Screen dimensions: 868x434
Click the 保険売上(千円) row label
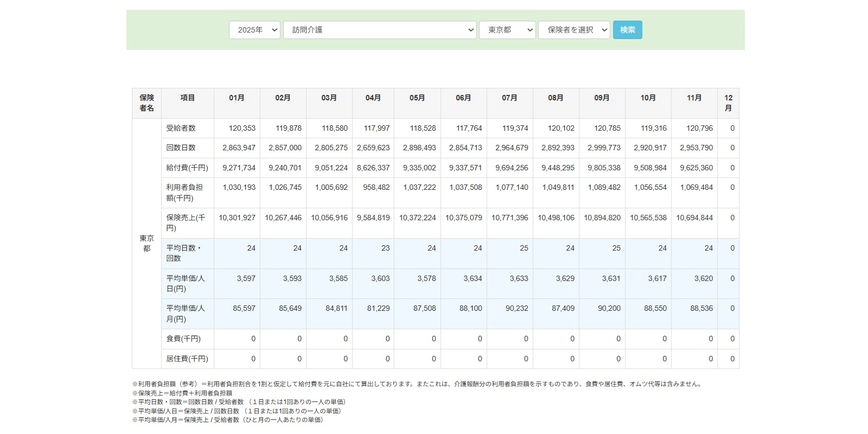[186, 223]
